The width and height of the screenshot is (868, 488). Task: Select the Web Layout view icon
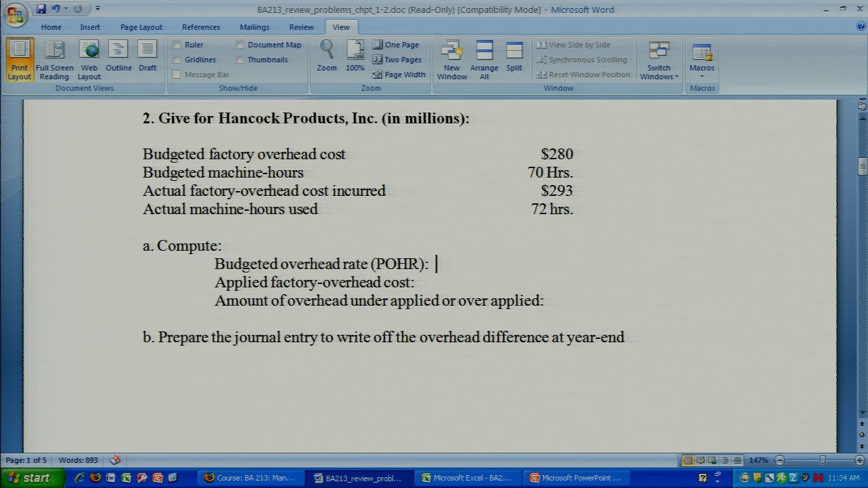click(89, 60)
